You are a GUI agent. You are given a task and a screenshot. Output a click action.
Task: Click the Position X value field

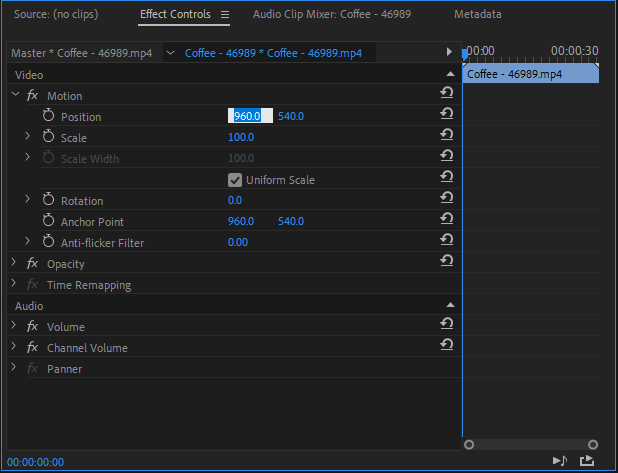(x=250, y=116)
